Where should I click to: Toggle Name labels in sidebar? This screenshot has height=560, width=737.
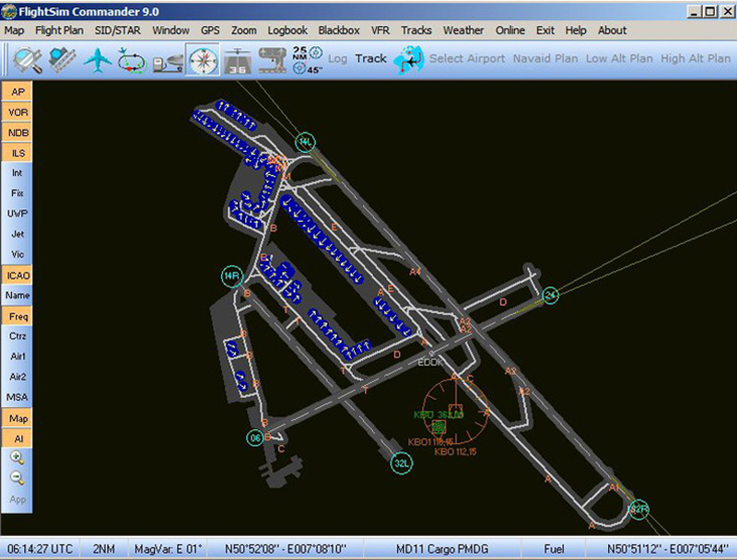click(18, 296)
